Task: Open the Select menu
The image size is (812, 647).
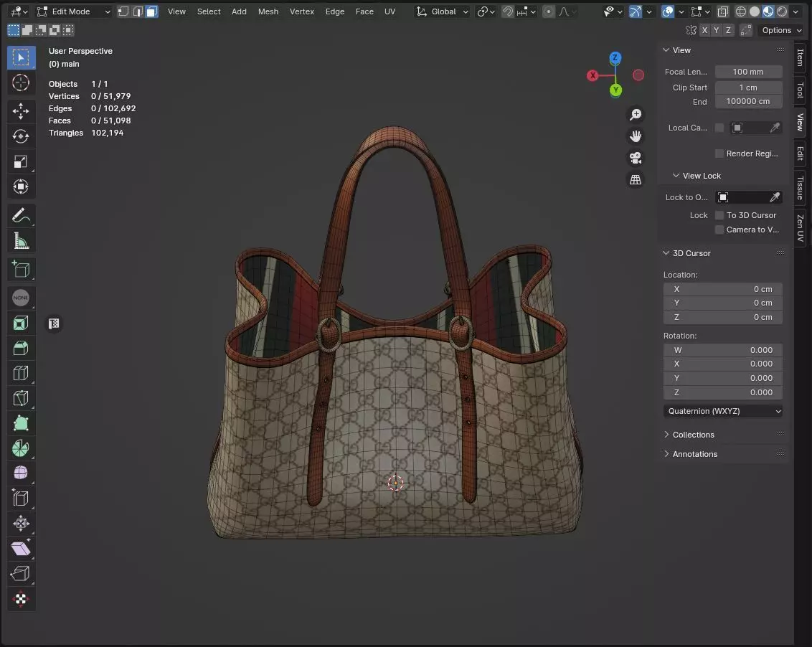Action: point(209,11)
